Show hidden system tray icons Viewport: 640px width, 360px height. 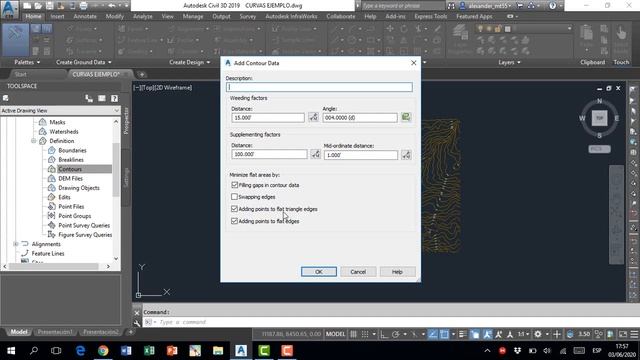[487, 351]
